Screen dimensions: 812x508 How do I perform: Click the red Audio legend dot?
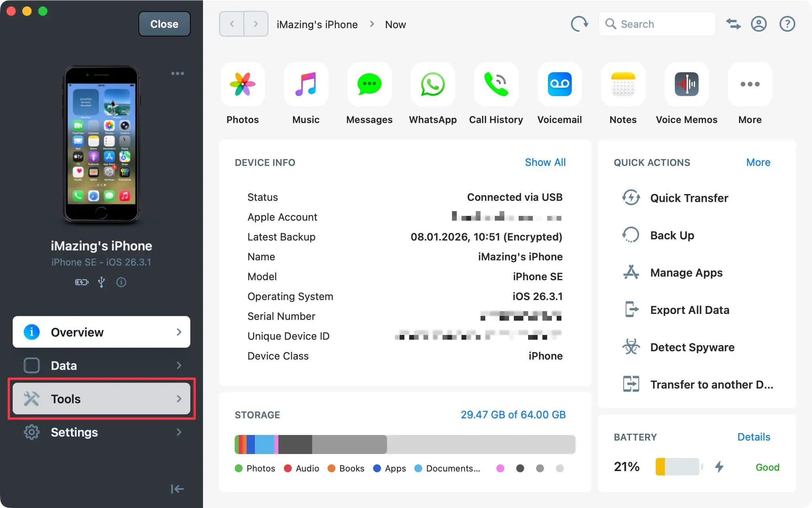click(288, 468)
